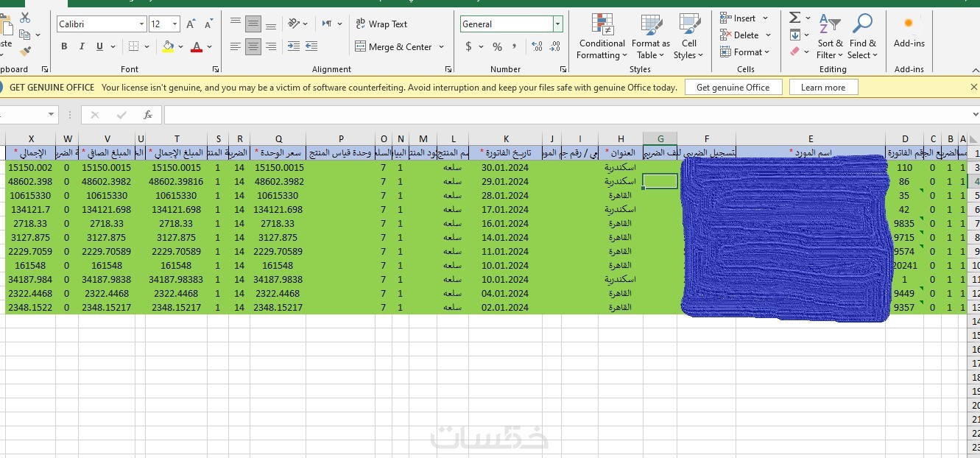The width and height of the screenshot is (980, 458).
Task: Click the Increase Decimal icon
Action: (537, 46)
